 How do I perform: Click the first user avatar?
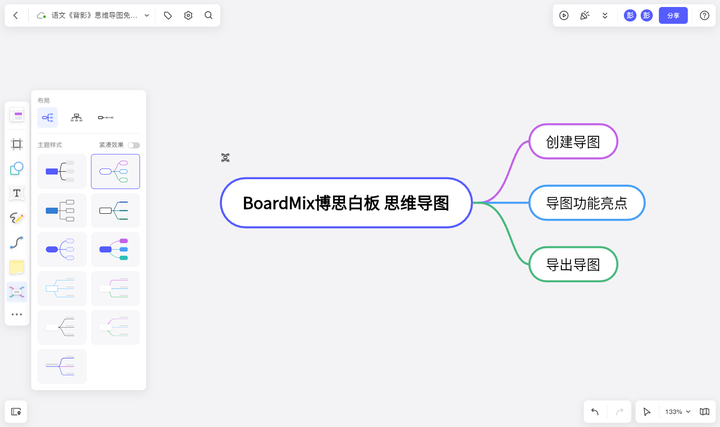[630, 16]
